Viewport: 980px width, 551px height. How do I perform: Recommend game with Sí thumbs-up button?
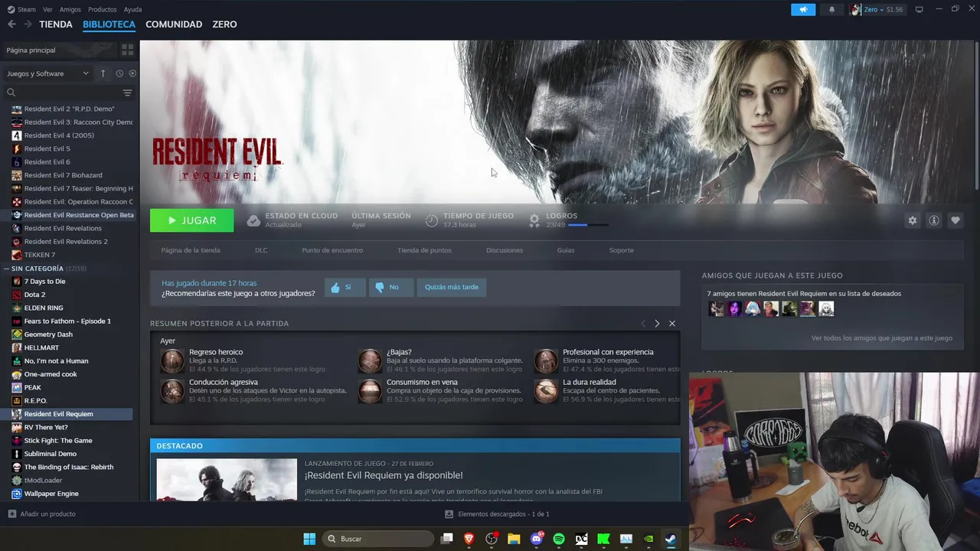[345, 287]
